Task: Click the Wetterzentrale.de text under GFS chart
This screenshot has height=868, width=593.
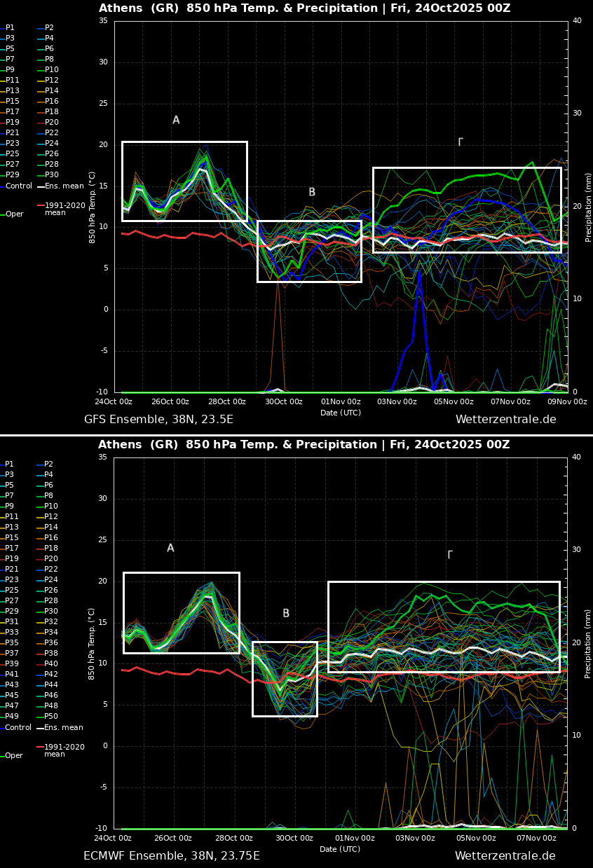Action: (x=505, y=420)
